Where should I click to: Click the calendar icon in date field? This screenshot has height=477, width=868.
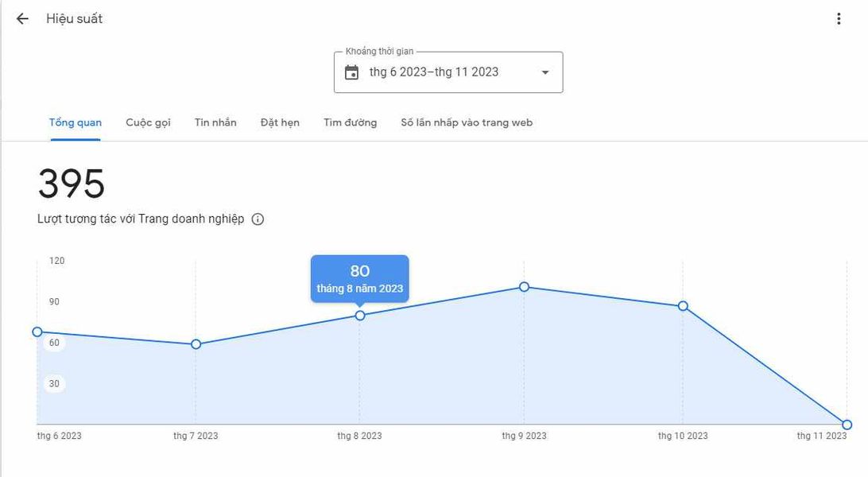[351, 72]
